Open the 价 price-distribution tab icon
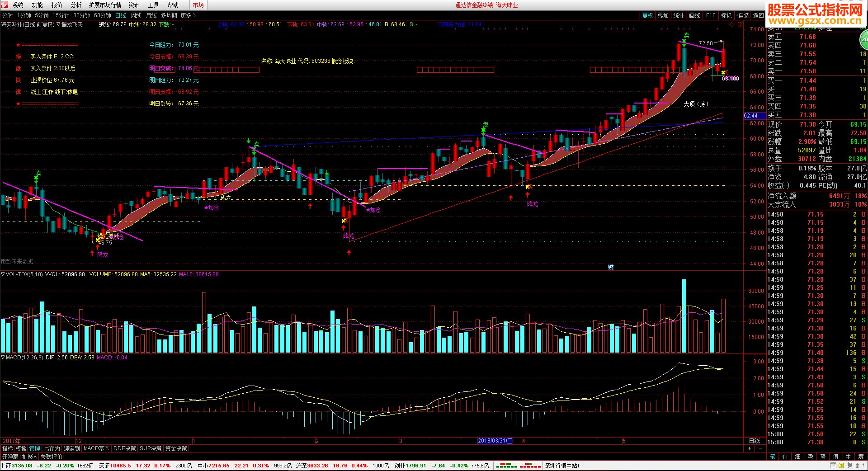The image size is (868, 471). (x=785, y=457)
